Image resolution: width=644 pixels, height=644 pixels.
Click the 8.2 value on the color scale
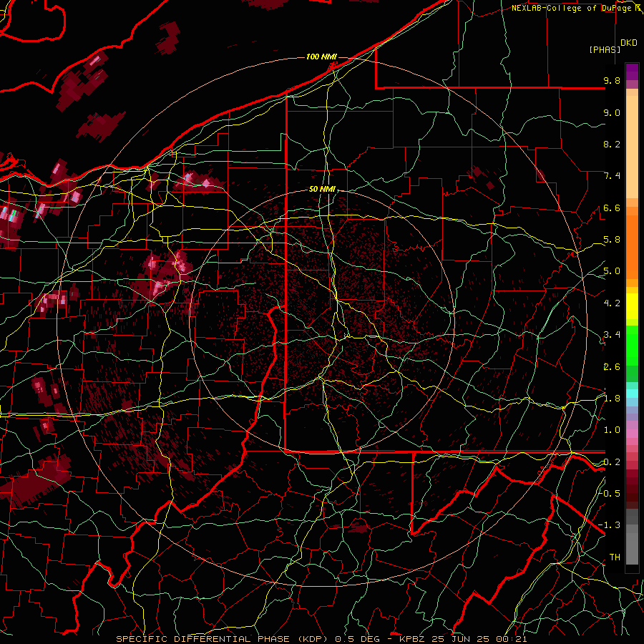click(612, 144)
